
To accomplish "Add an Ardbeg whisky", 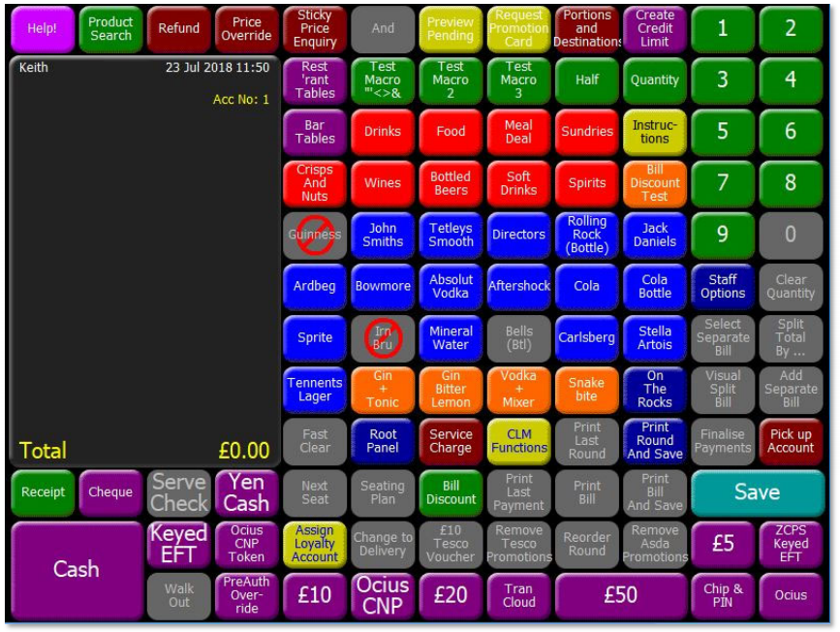I will 315,286.
